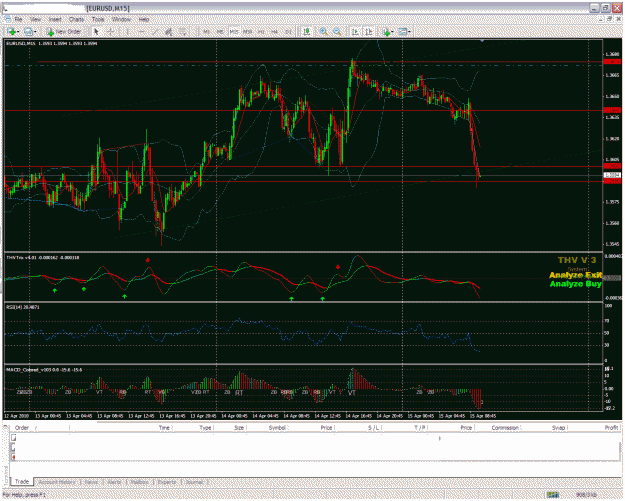Image resolution: width=625 pixels, height=501 pixels.
Task: Click the Analyze Buy label on chart
Action: [x=576, y=284]
